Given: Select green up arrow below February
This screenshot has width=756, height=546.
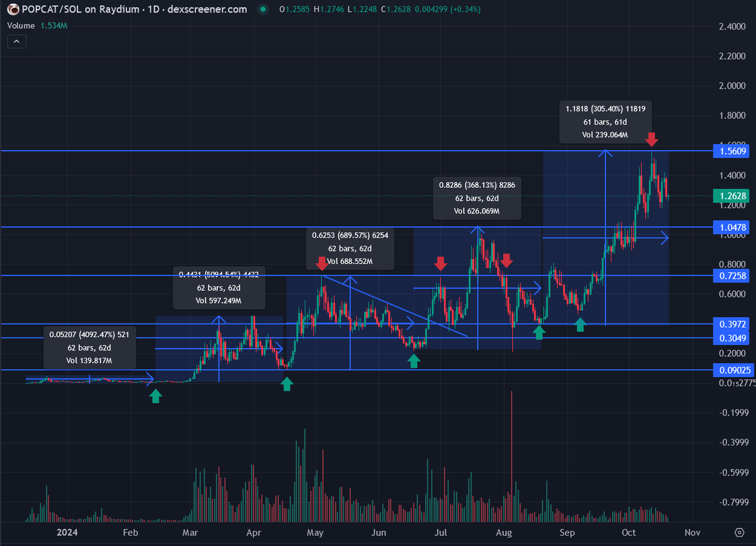Looking at the screenshot, I should 155,396.
